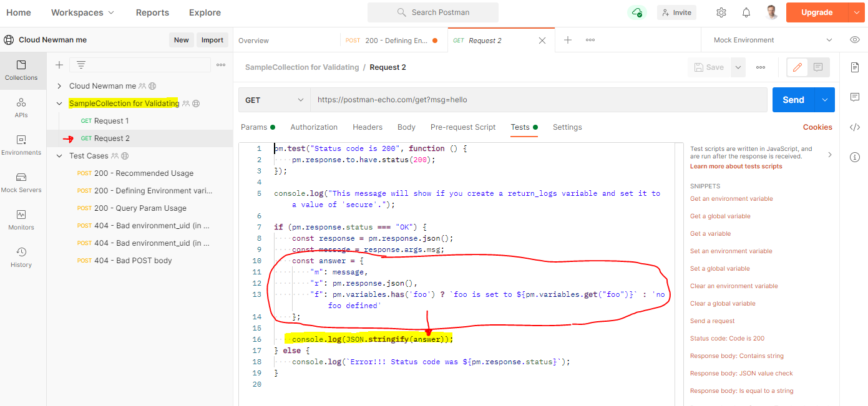Open the GET method dropdown
The width and height of the screenshot is (868, 406).
coord(275,100)
